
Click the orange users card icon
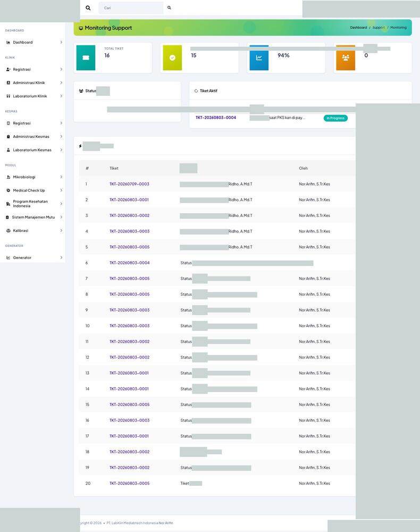point(346,57)
